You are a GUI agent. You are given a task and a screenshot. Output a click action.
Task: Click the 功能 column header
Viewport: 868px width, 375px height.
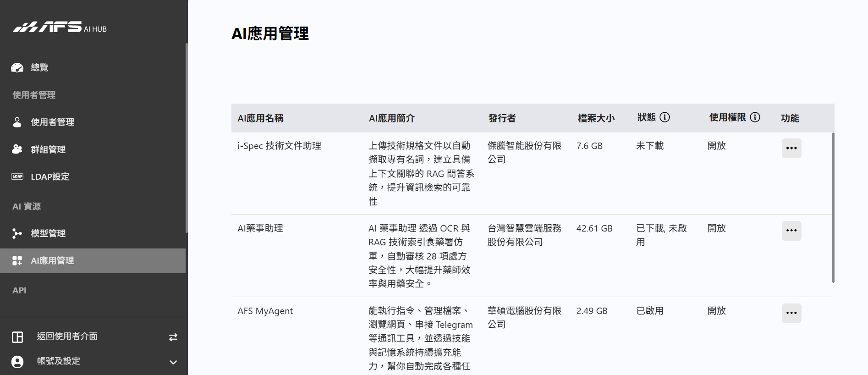pyautogui.click(x=790, y=118)
